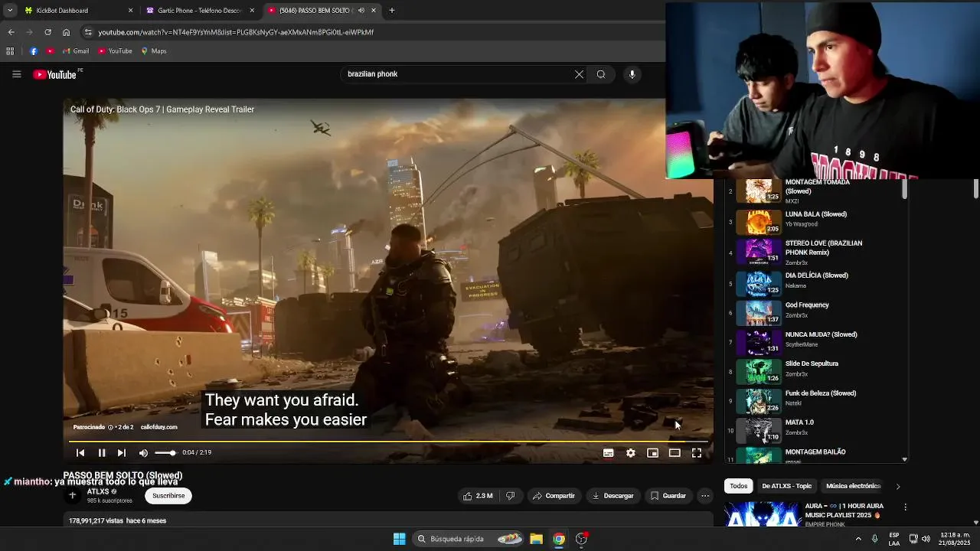Click into the YouTube search field
980x551 pixels.
tap(456, 74)
